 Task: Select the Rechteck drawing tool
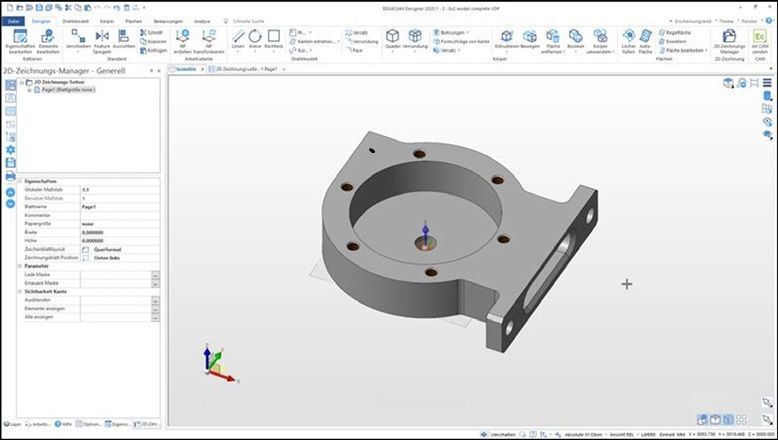[x=273, y=40]
